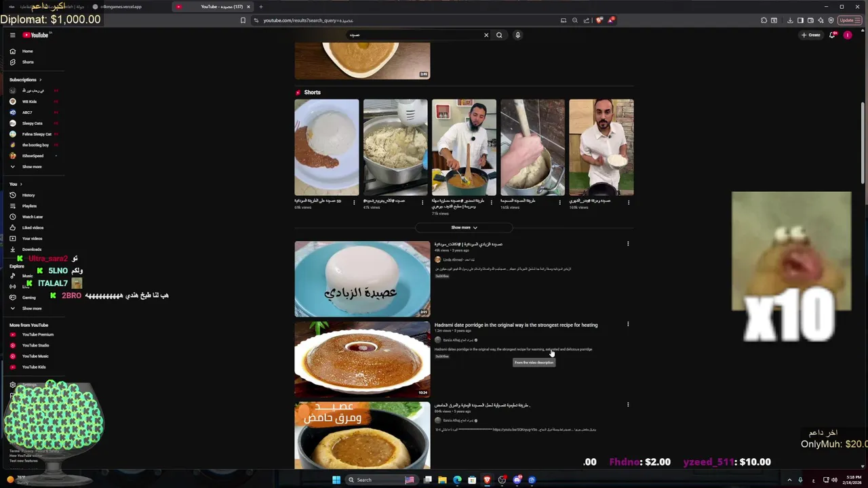Image resolution: width=868 pixels, height=488 pixels.
Task: Open the WB Kids subscription channel
Action: point(29,102)
